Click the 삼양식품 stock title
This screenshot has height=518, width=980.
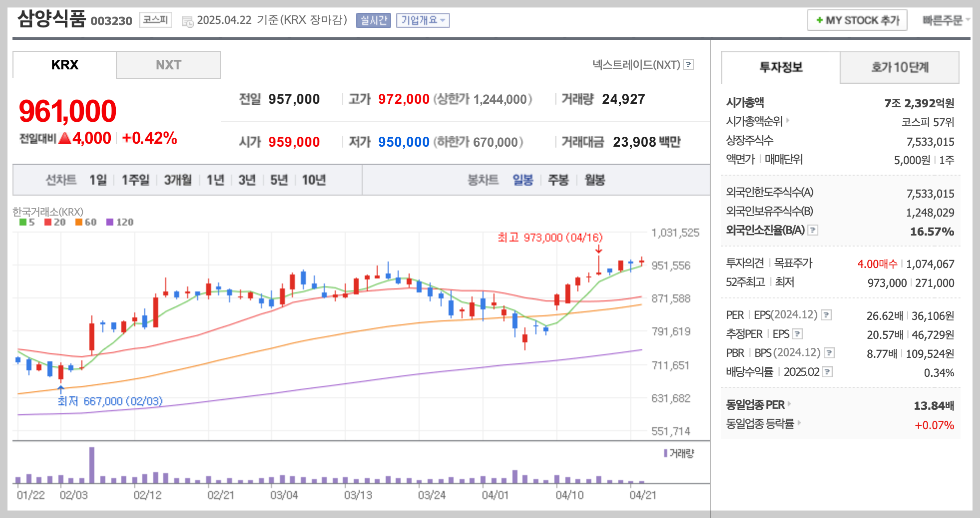point(52,19)
